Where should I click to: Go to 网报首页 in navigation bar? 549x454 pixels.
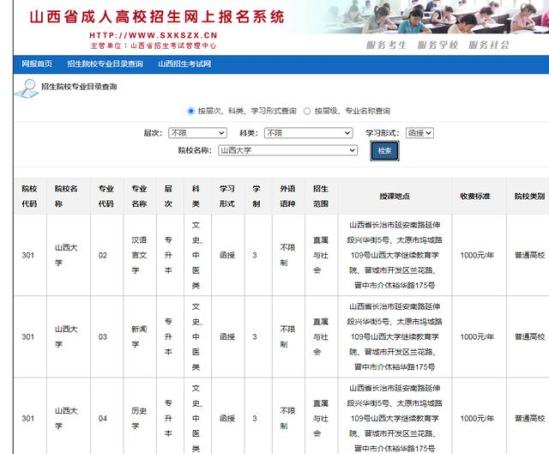click(37, 64)
